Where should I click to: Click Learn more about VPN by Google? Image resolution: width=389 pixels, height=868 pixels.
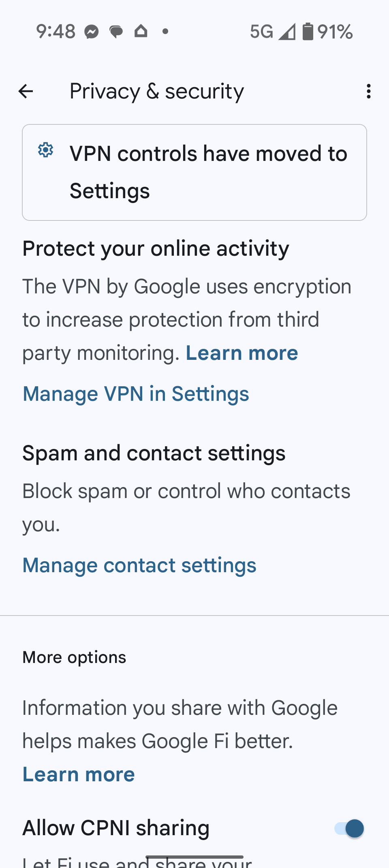coord(242,353)
